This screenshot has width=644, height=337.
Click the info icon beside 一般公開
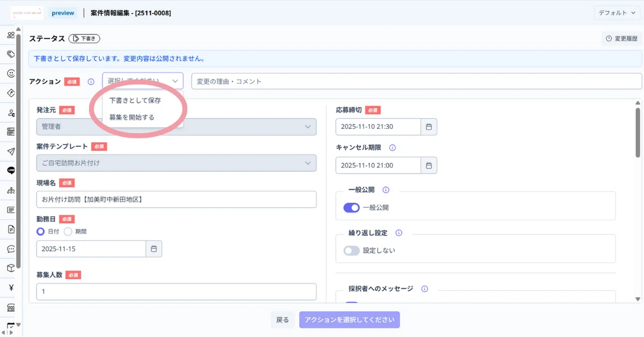tap(386, 190)
